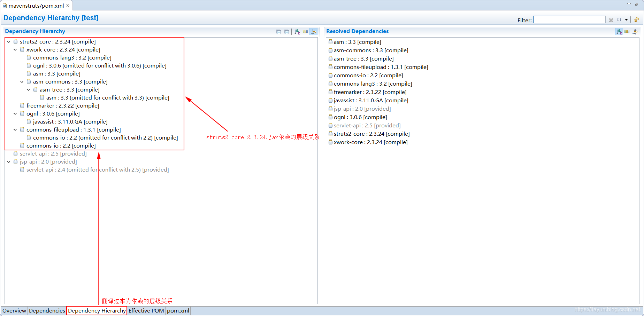644x316 pixels.
Task: Select servlet-api : 2.5 [provided] in hierarchy
Action: coord(53,154)
